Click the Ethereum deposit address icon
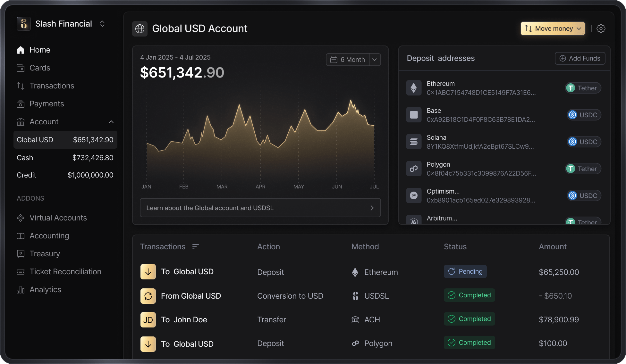This screenshot has width=626, height=364. point(414,88)
